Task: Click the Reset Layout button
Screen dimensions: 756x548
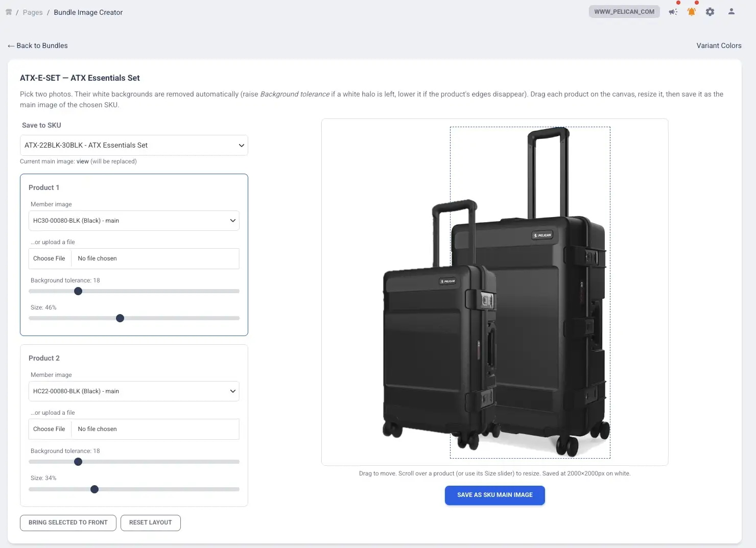Action: click(x=151, y=522)
